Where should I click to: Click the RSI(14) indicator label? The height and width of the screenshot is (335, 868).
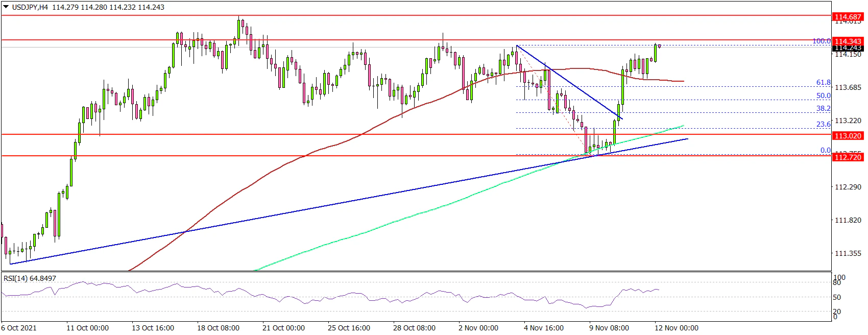(x=30, y=278)
